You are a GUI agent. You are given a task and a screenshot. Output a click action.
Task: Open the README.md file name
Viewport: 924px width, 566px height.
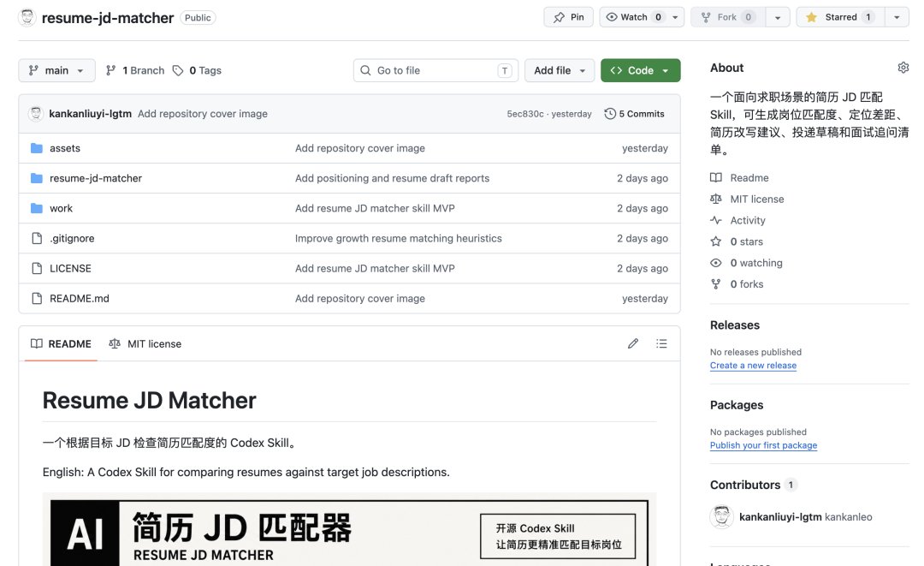pos(79,298)
